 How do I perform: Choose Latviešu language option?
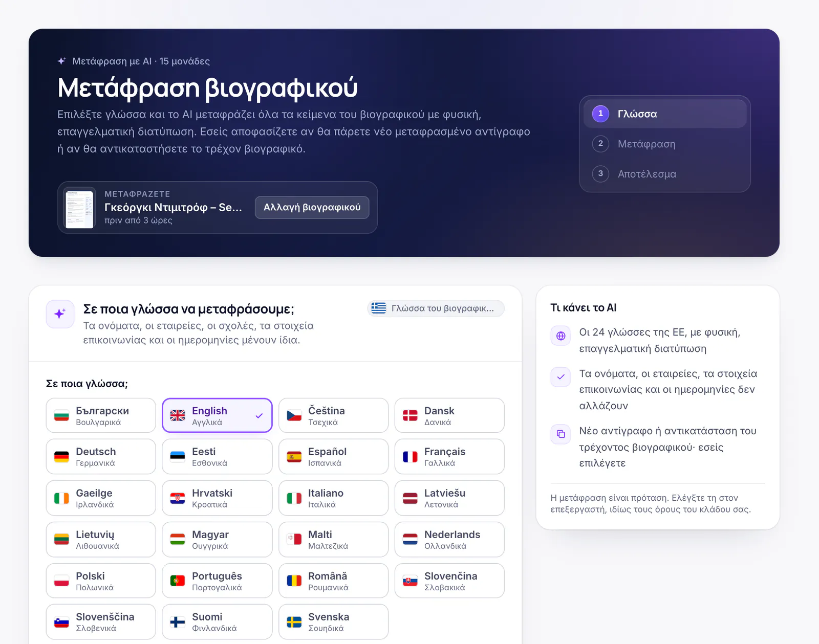click(449, 498)
